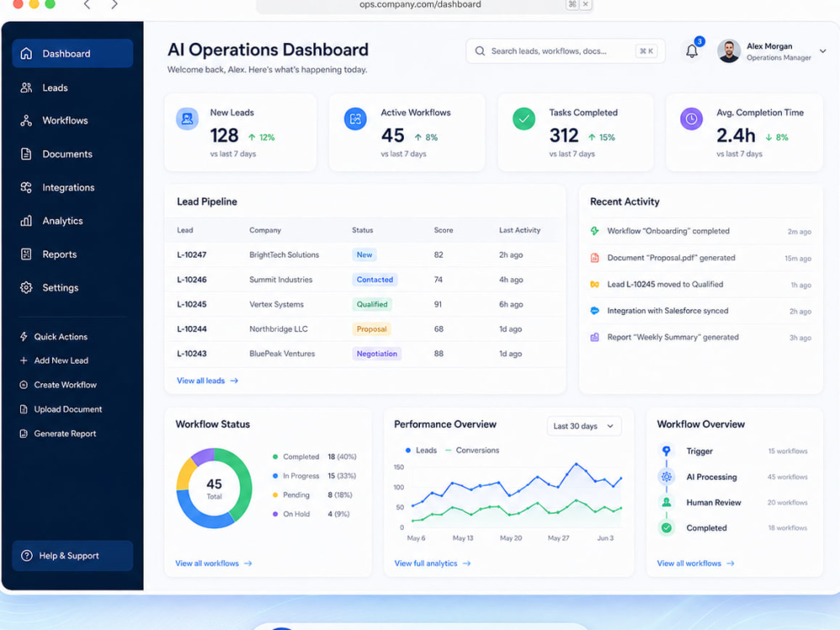This screenshot has width=840, height=630.
Task: Click BluePeak Ventures company cell
Action: point(281,354)
